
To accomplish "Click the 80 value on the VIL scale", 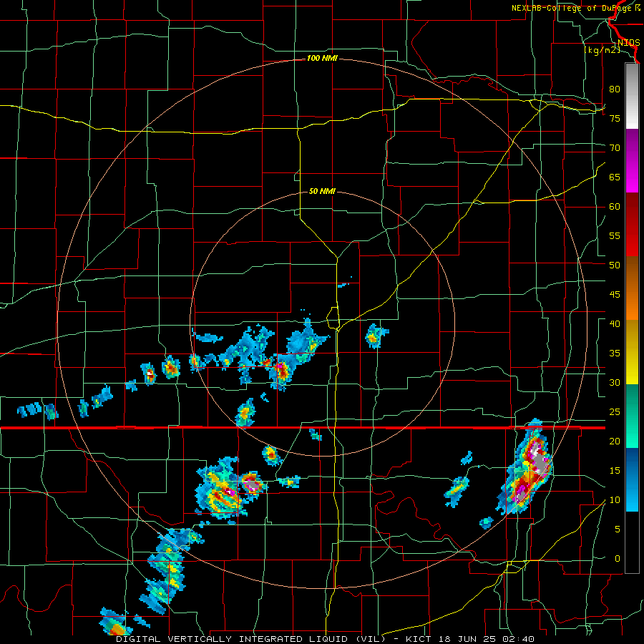I will (x=615, y=89).
